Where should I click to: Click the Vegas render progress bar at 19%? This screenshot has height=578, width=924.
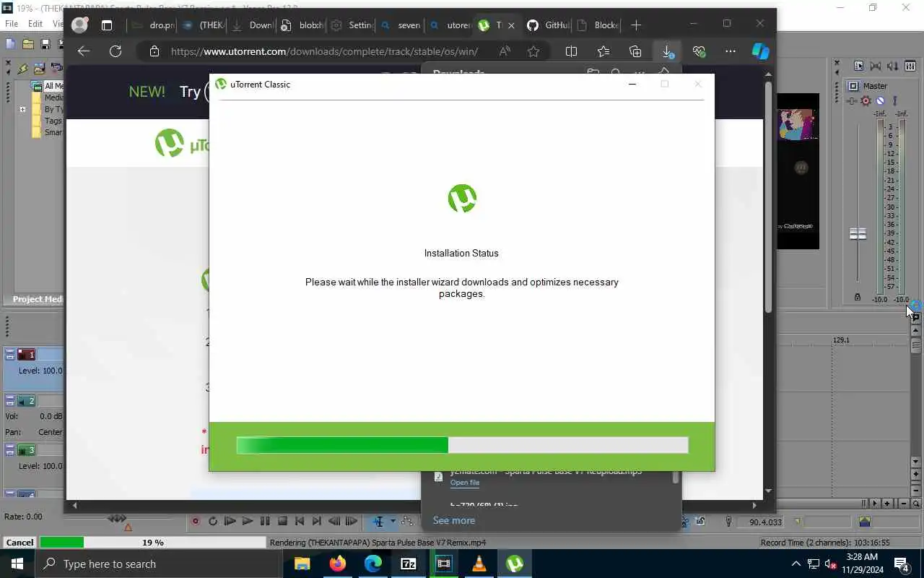click(x=153, y=543)
